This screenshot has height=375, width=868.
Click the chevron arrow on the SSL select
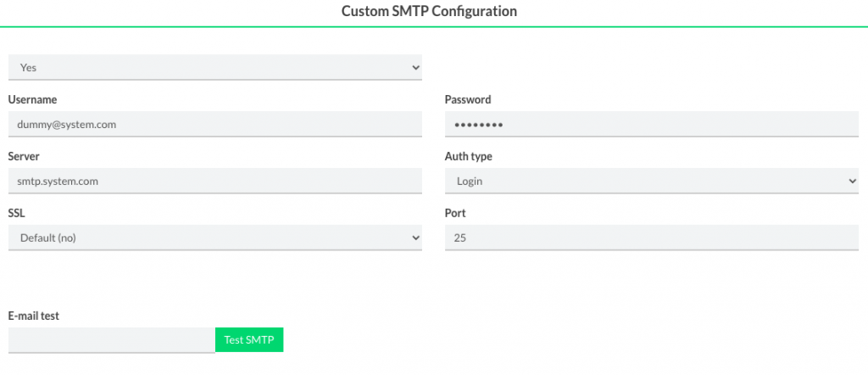tap(415, 238)
